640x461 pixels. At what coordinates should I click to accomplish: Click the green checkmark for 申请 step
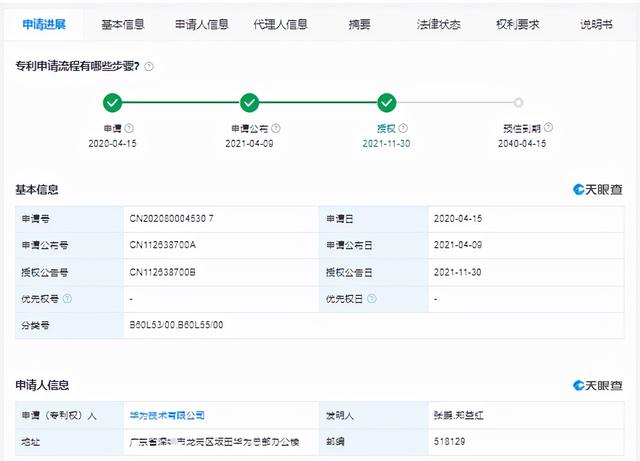pos(113,102)
